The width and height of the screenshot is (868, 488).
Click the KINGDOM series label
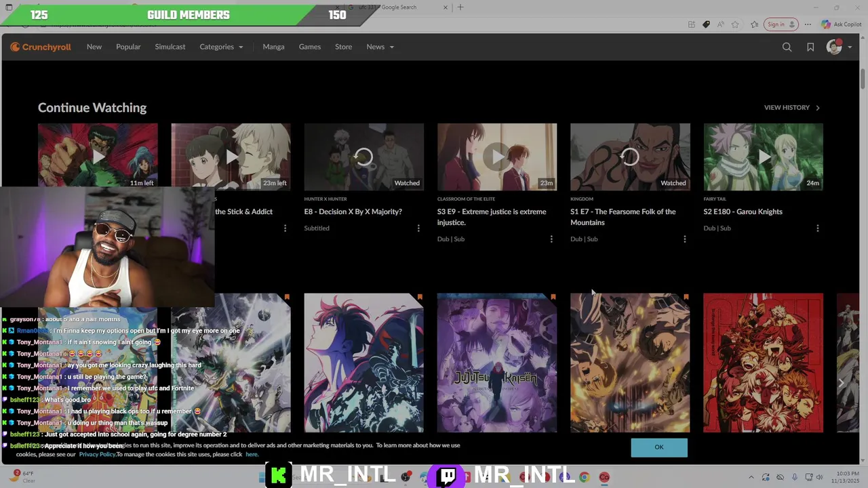click(x=582, y=199)
